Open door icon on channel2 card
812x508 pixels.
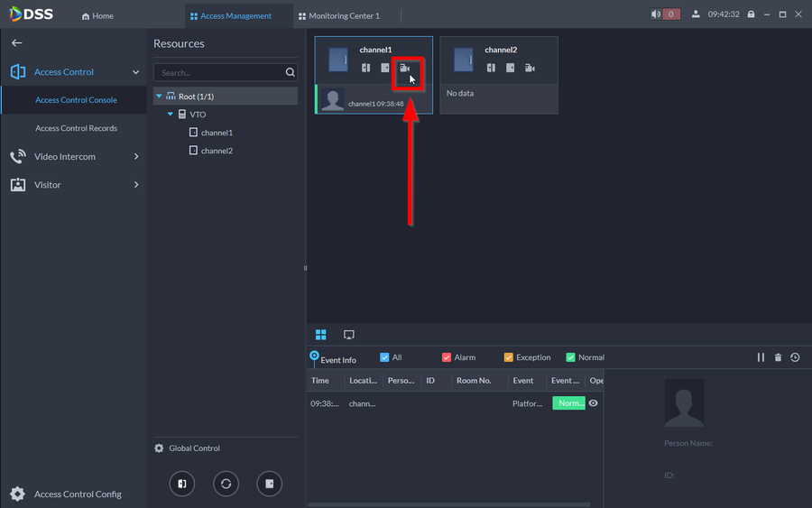(491, 68)
